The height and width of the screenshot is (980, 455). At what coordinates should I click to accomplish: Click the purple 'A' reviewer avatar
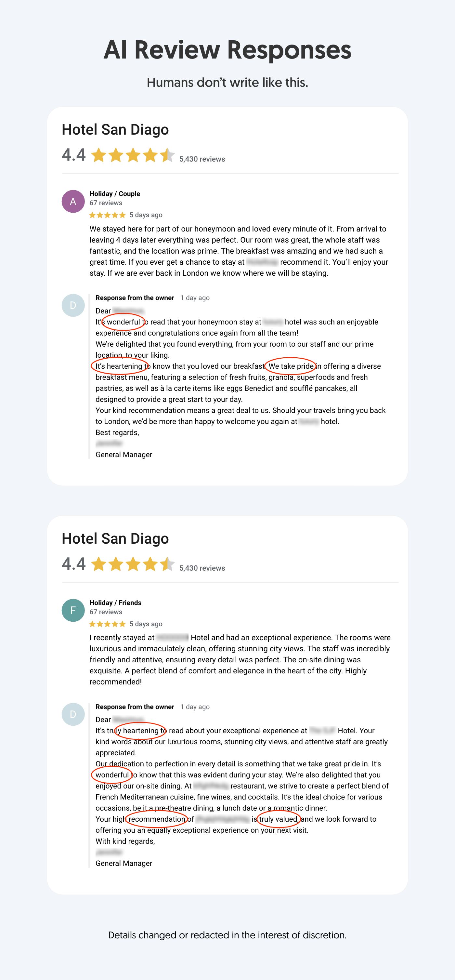click(x=73, y=201)
